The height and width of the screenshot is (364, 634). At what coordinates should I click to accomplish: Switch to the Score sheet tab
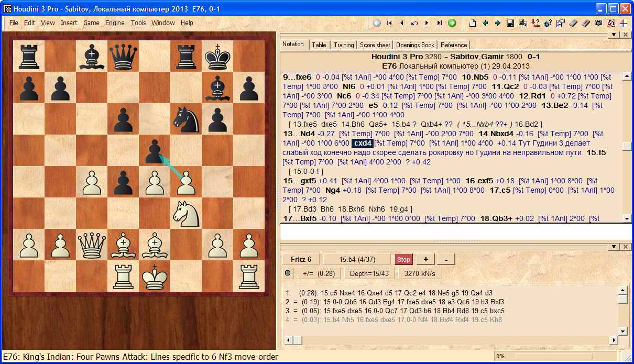click(375, 45)
